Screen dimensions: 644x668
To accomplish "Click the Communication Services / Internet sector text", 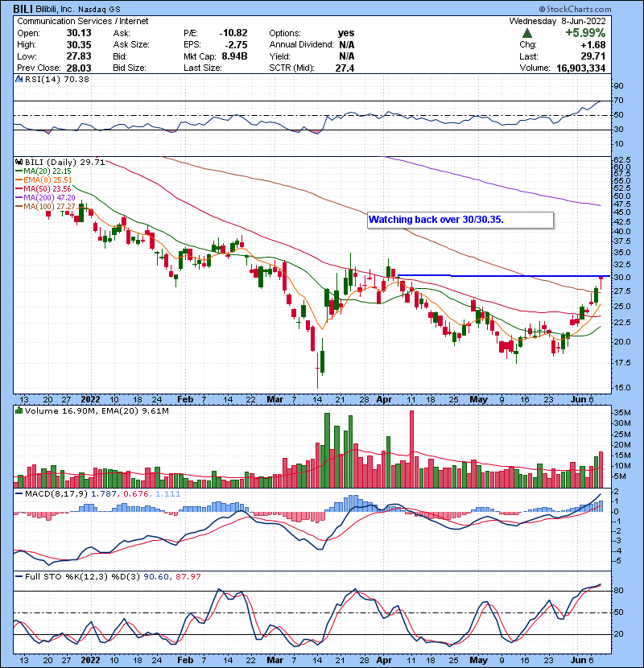I will (83, 21).
